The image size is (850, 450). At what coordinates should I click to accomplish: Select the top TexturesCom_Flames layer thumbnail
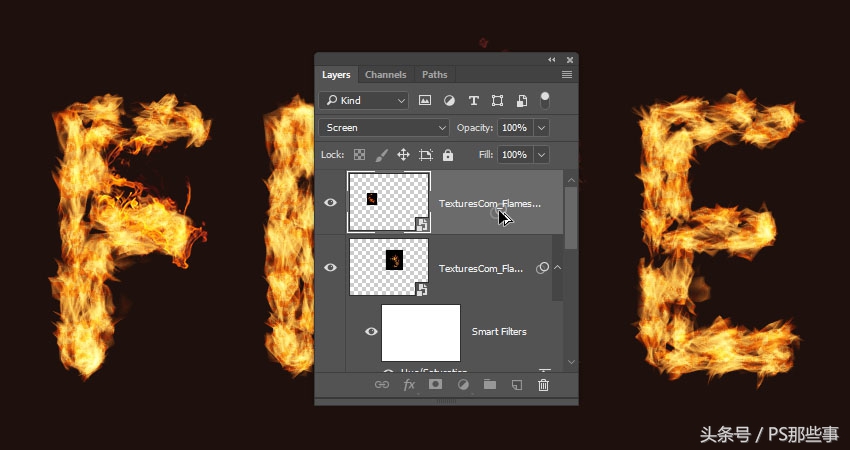click(389, 202)
